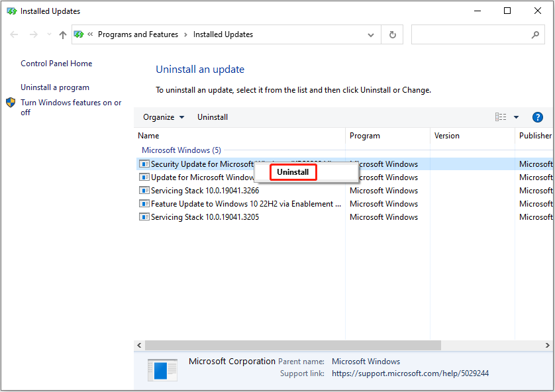Click the Uninstall a program link

coord(55,87)
